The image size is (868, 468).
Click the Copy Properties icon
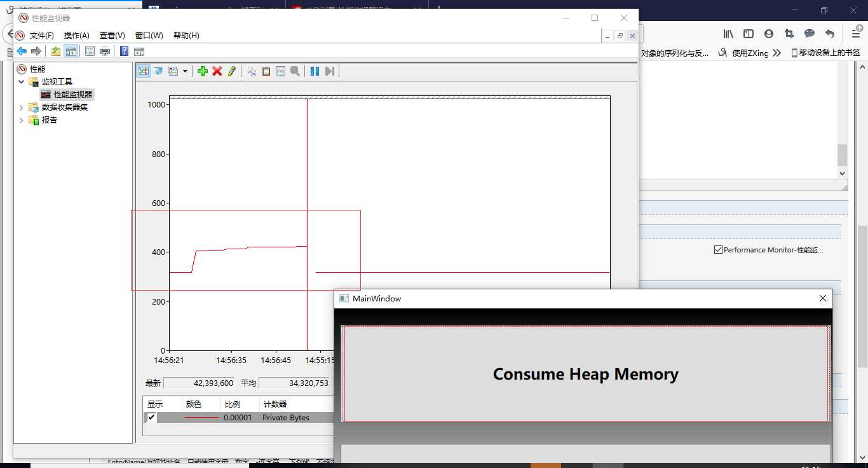[x=252, y=71]
